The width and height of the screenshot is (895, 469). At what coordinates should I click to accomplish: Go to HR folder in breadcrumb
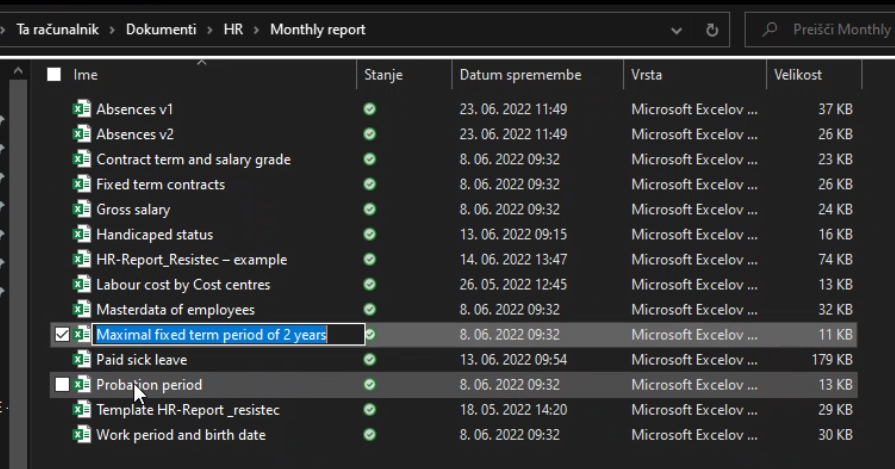coord(233,30)
